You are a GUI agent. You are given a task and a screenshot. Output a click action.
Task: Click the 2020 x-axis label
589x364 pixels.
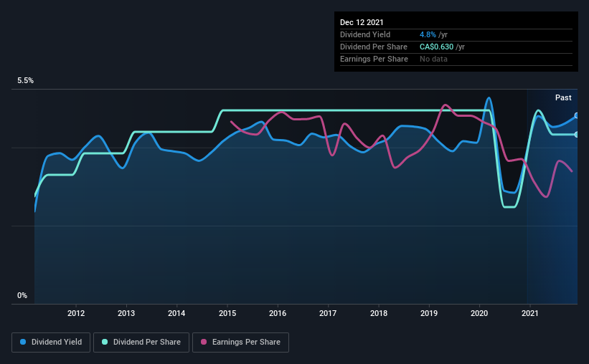[x=479, y=313]
